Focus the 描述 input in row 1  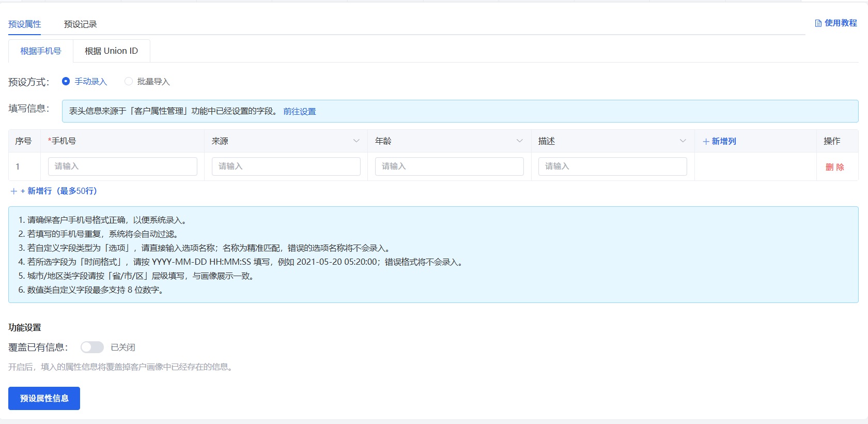coord(613,166)
